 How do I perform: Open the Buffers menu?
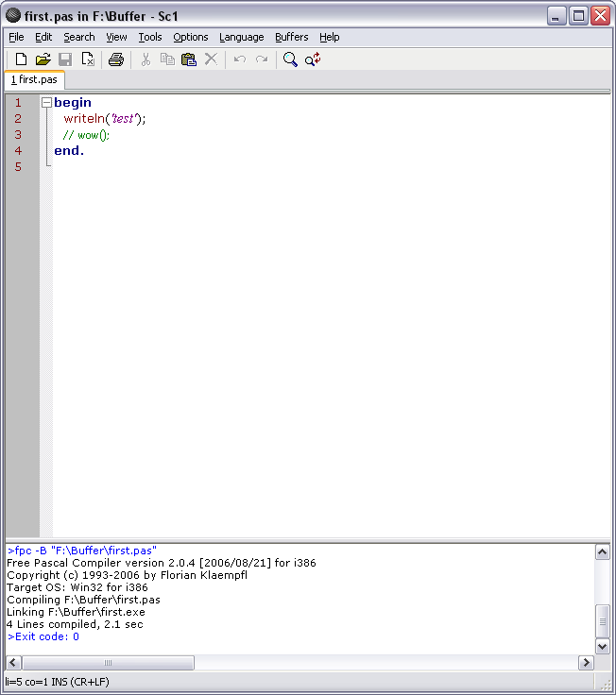pos(291,37)
